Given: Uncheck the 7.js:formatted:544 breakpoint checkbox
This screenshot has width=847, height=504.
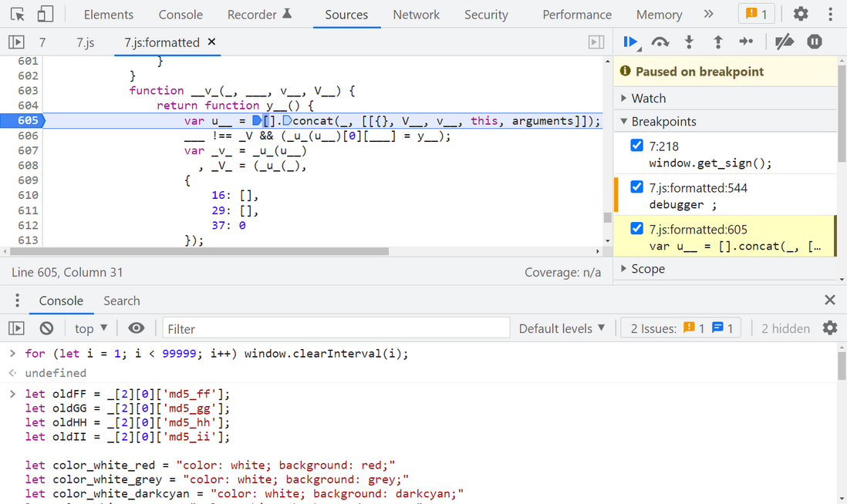Looking at the screenshot, I should 637,186.
